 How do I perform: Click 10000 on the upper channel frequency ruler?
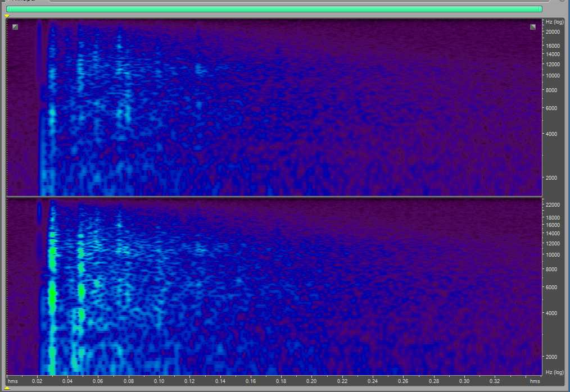(x=553, y=76)
